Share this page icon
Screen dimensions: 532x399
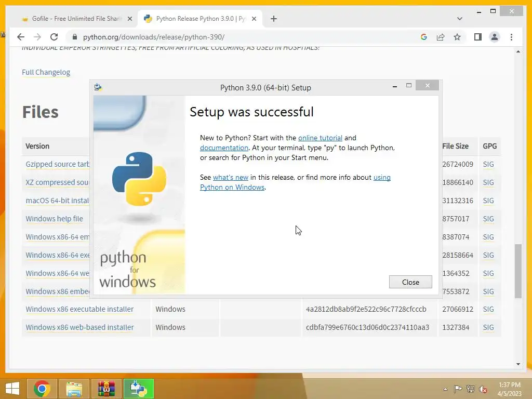[441, 37]
